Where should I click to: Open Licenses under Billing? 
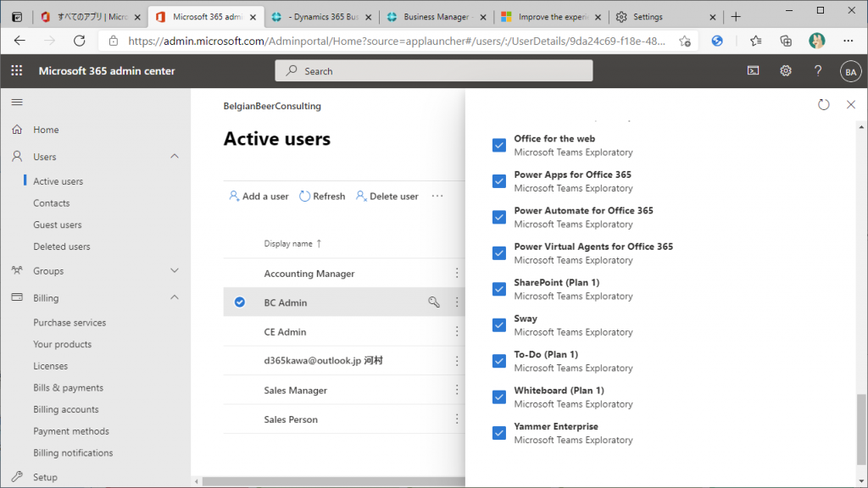point(50,366)
